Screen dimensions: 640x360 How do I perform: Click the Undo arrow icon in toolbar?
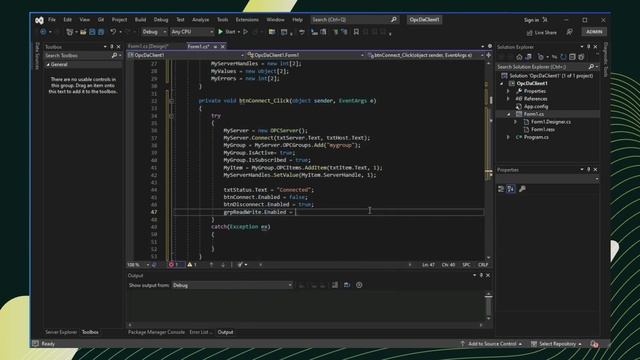113,32
